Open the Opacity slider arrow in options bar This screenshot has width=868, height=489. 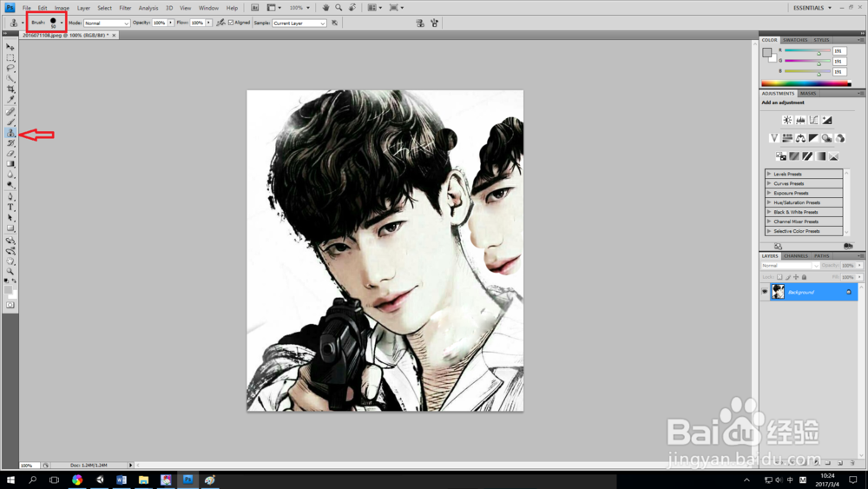[x=170, y=23]
